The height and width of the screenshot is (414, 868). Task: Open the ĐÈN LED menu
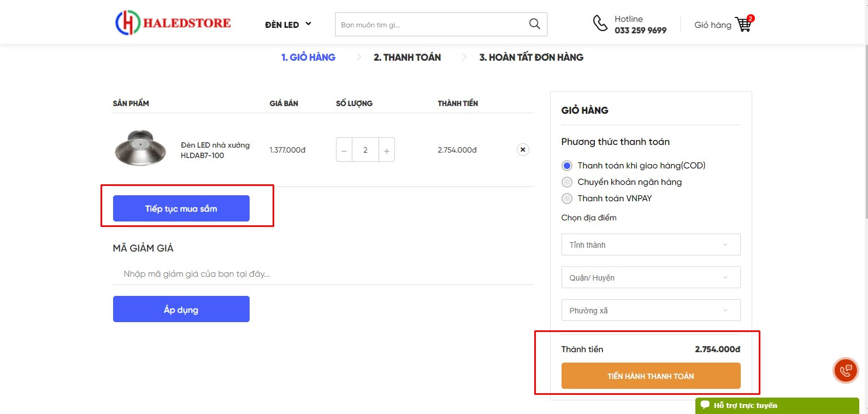point(288,25)
